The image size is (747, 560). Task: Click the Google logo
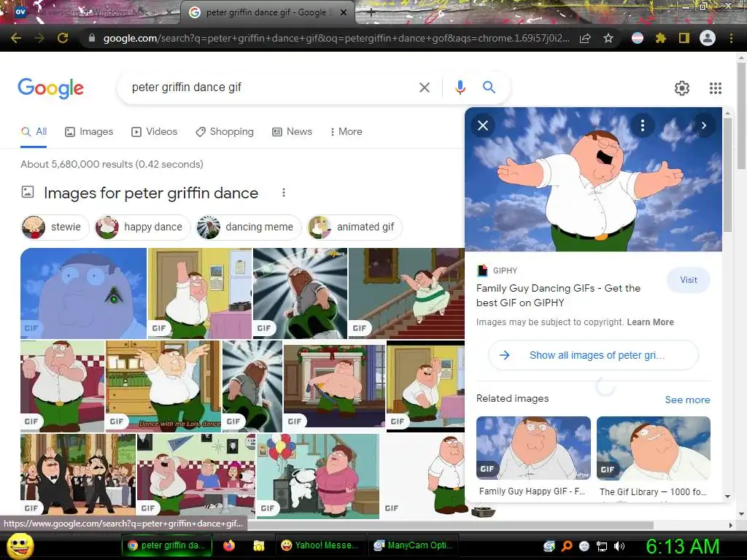click(51, 88)
